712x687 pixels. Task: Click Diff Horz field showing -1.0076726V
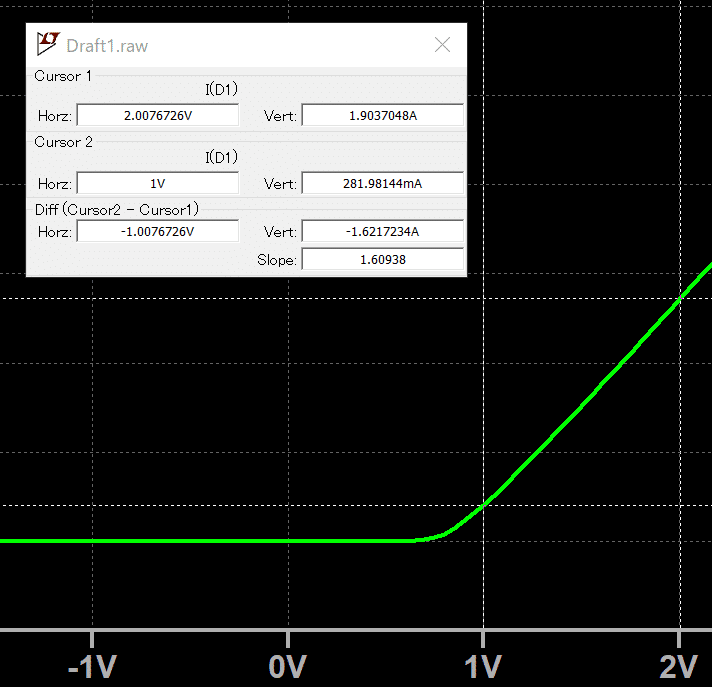(158, 232)
